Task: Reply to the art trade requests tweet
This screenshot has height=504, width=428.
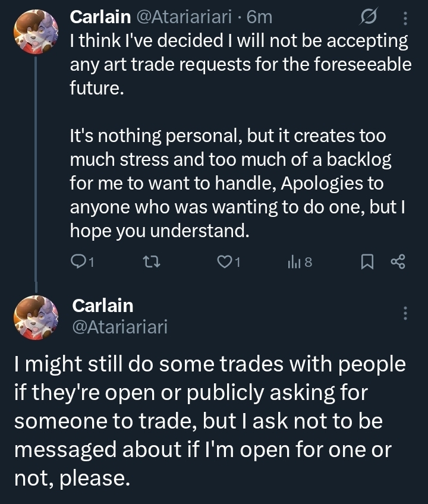Action: tap(78, 261)
